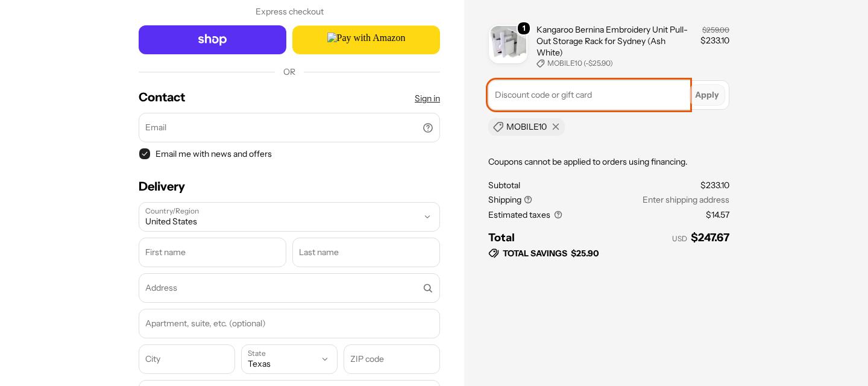
Task: Click the Enter shipping address text
Action: [x=686, y=200]
